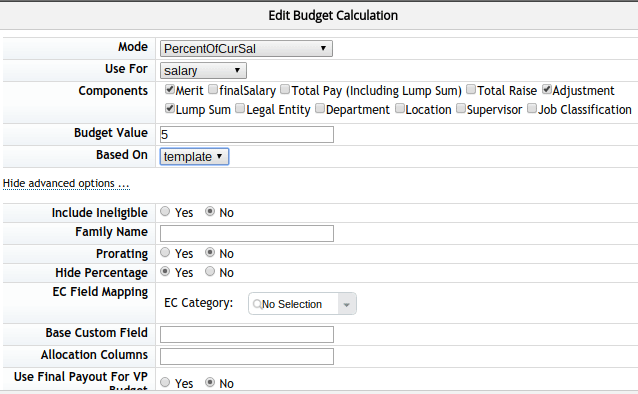Enable the finalSalary component checkbox
Screen dimensions: 638x394
[x=213, y=89]
